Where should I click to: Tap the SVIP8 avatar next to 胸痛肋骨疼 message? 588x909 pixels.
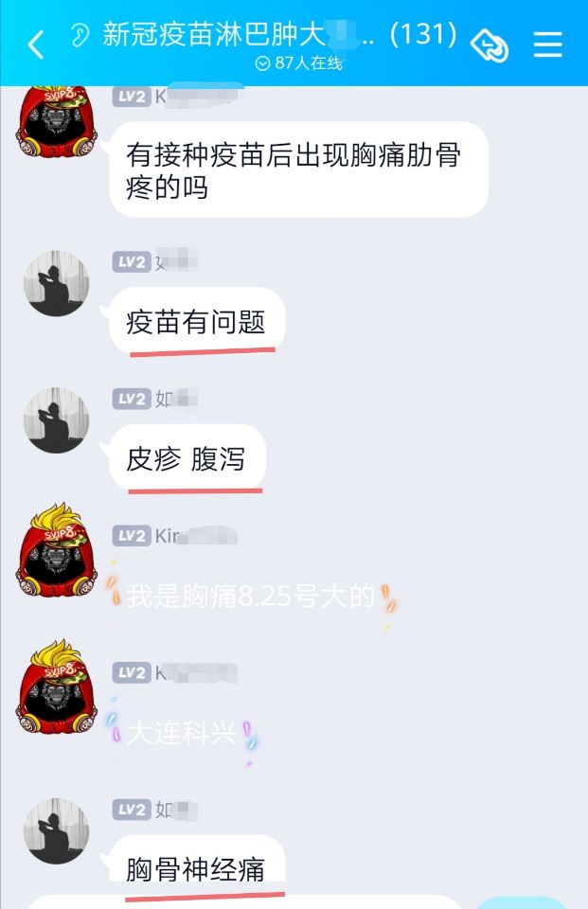click(x=56, y=122)
